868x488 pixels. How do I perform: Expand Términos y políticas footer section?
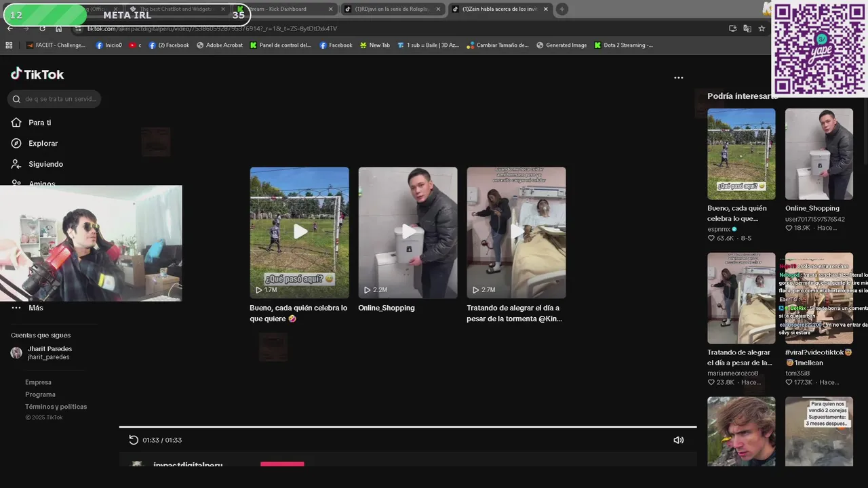[x=56, y=407]
